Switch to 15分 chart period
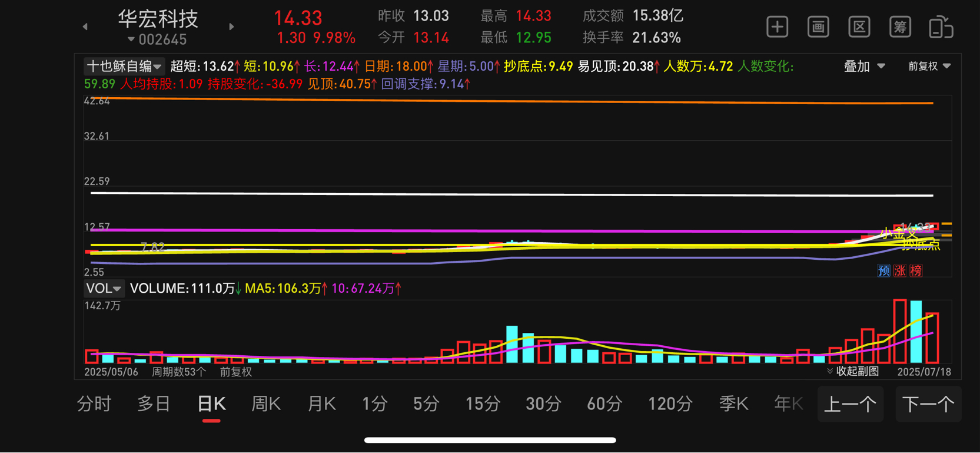The width and height of the screenshot is (980, 453). 483,404
